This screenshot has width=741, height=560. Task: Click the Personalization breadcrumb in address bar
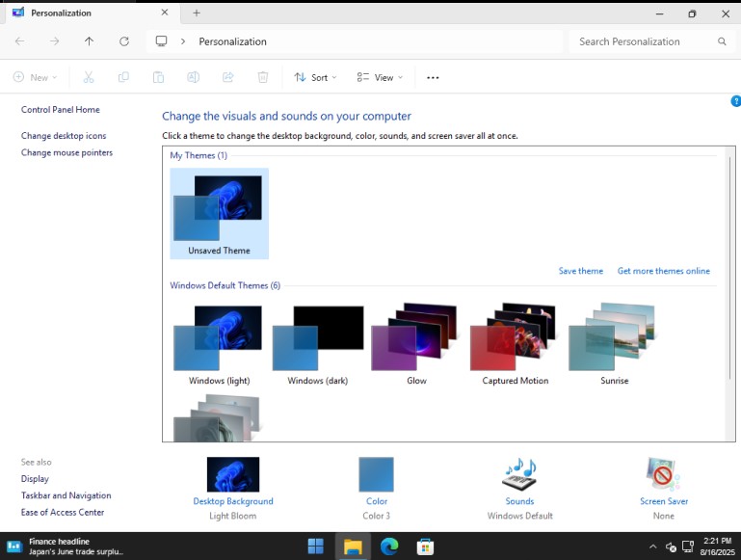click(232, 41)
